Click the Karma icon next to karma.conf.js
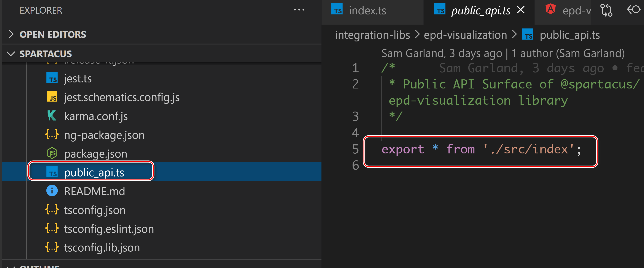Viewport: 644px width, 268px height. pyautogui.click(x=52, y=116)
